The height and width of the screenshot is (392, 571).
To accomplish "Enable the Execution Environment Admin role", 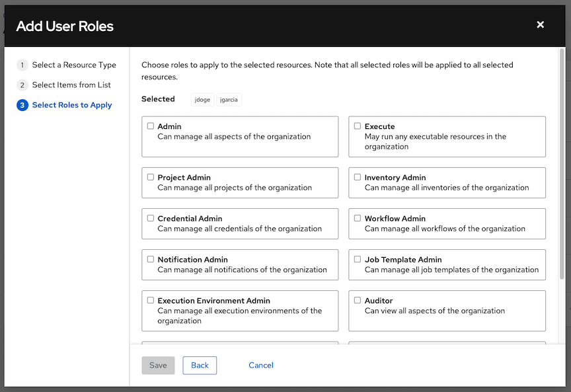I will click(x=151, y=299).
